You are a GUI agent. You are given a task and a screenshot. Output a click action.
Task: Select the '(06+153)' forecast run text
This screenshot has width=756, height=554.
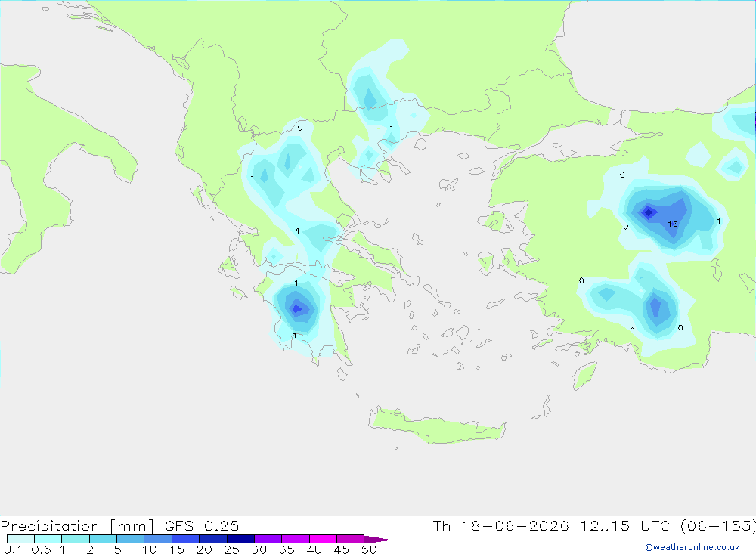point(717,525)
